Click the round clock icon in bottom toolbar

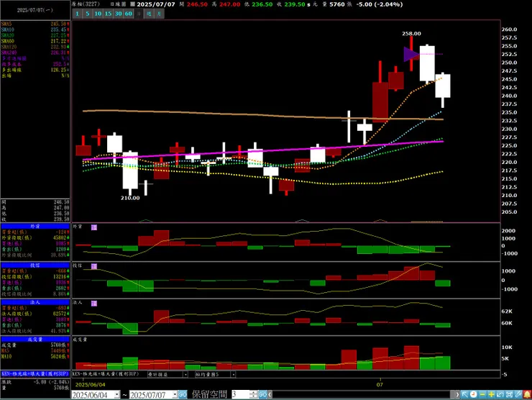tap(474, 394)
